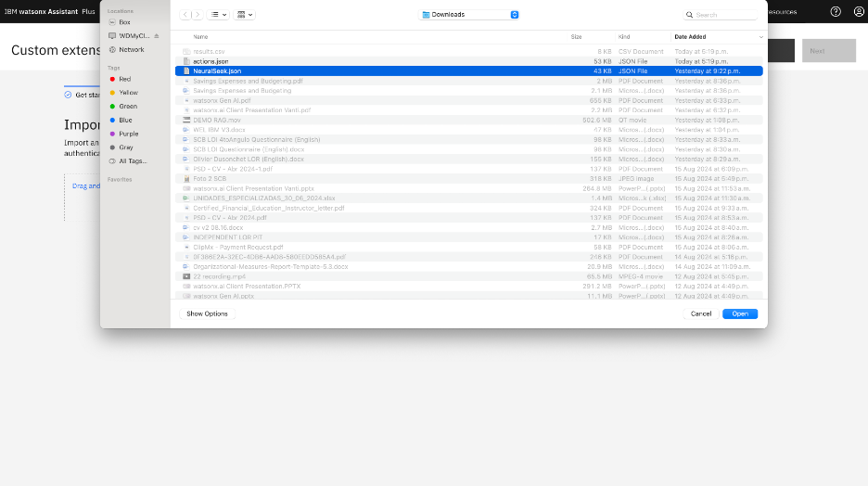Image resolution: width=868 pixels, height=486 pixels.
Task: Sort files by Name column
Action: 200,37
